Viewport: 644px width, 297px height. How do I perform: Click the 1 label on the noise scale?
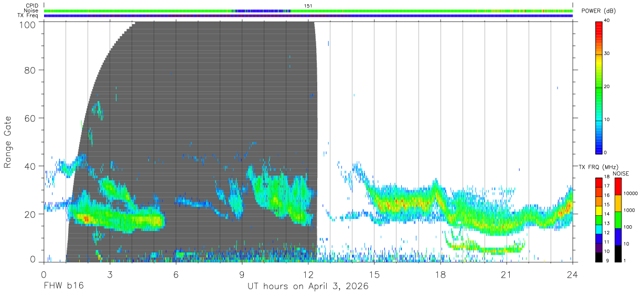[x=625, y=260]
